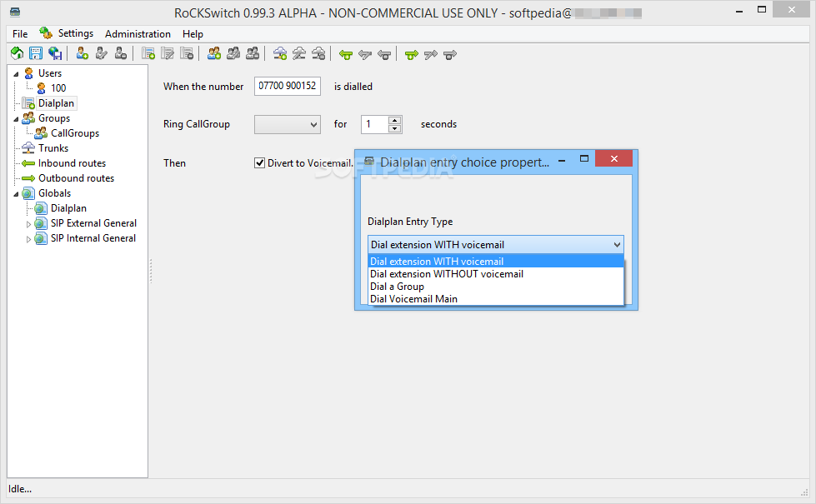Click the edit outbound route toolbar icon
Image resolution: width=816 pixels, height=504 pixels.
point(431,54)
